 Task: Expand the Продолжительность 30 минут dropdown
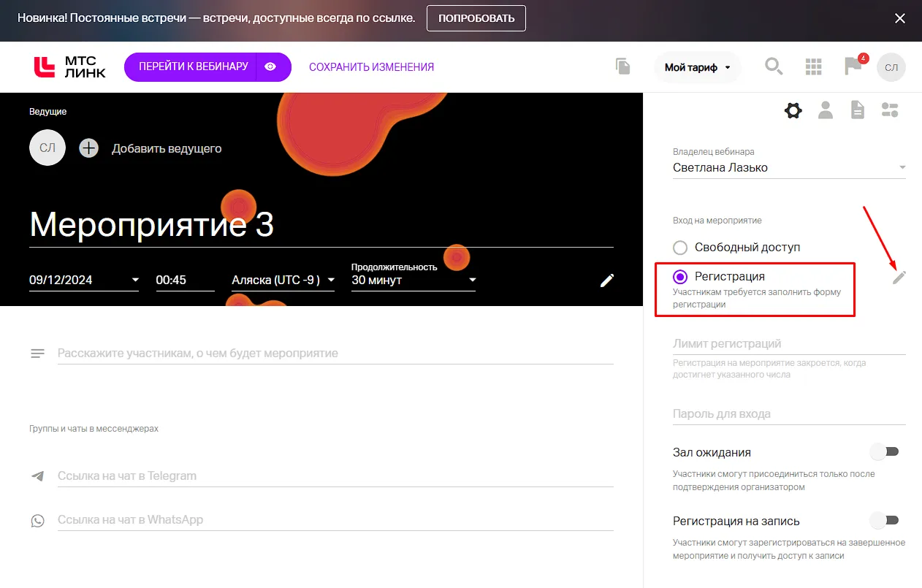pyautogui.click(x=413, y=280)
